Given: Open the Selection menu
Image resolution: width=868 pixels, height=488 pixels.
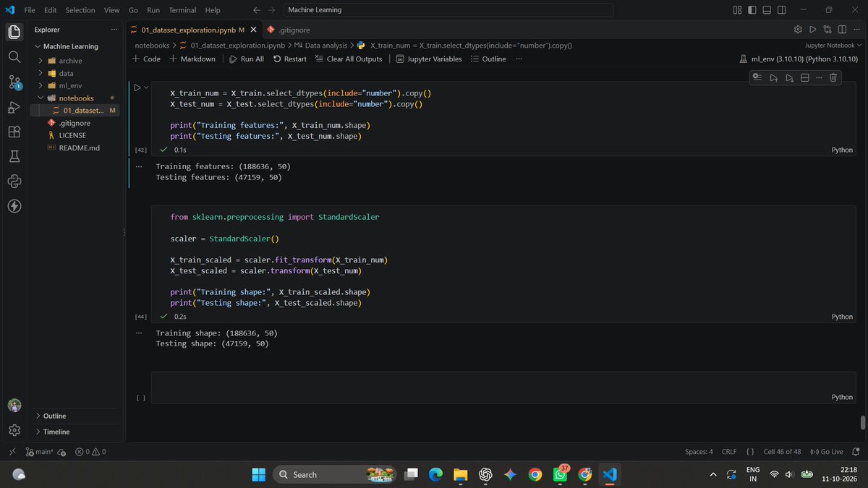Looking at the screenshot, I should coord(80,10).
